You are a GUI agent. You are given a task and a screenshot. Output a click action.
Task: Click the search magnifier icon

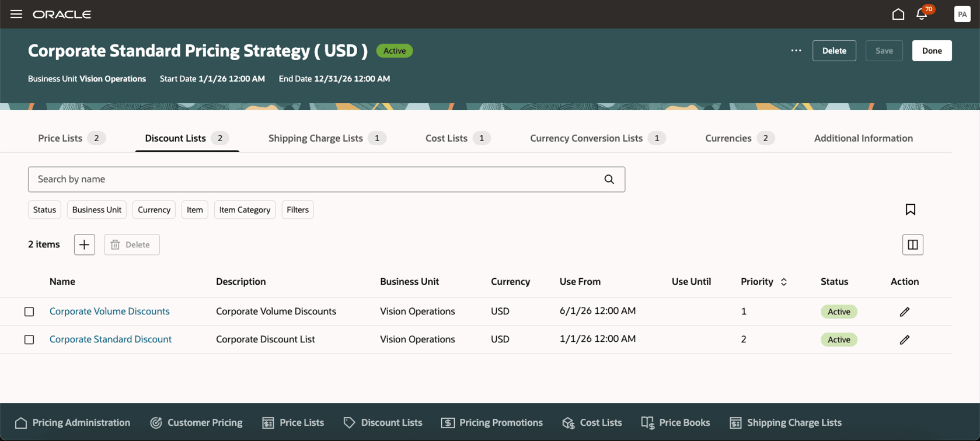609,180
